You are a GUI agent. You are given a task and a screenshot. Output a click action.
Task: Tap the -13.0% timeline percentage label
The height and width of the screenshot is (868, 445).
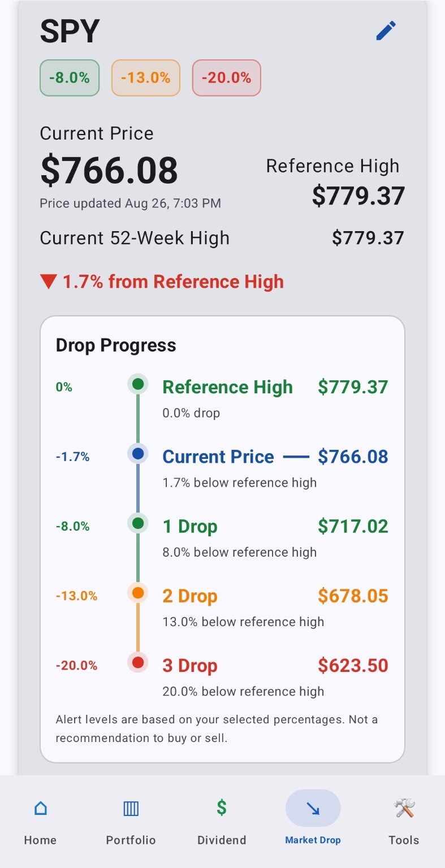[x=76, y=596]
